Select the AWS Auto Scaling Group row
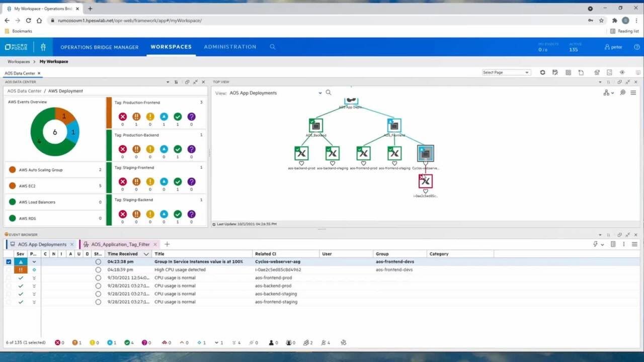Screen dimensions: 644x362 pyautogui.click(x=55, y=169)
